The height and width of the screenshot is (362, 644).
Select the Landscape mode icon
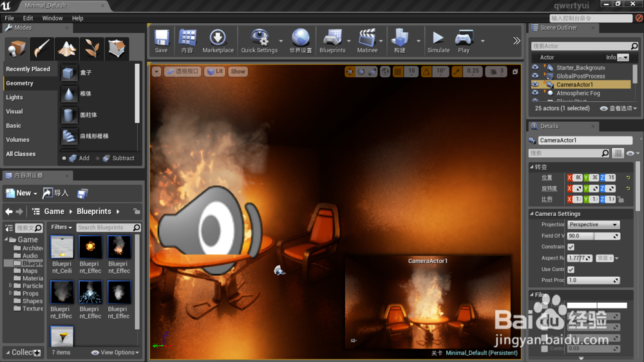tap(66, 48)
